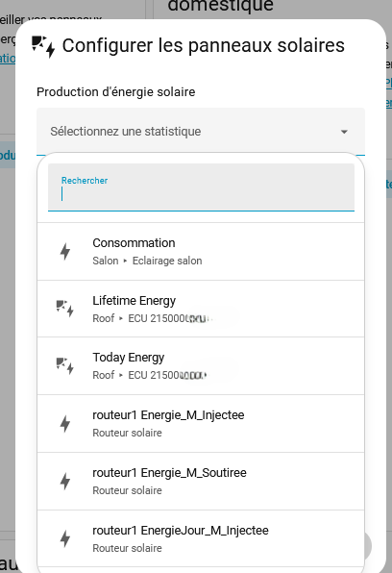
Task: Click the solar icon beside Lifetime Energy
Action: pos(65,309)
